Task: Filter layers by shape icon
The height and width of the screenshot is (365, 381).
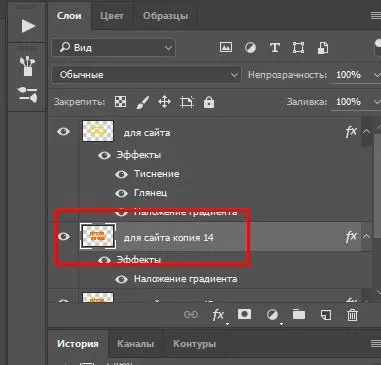Action: pos(298,48)
